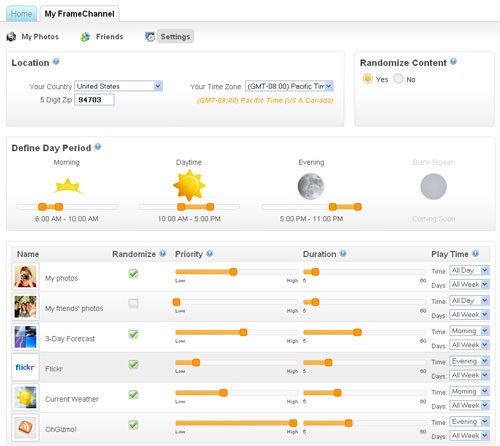Select Yes for Randomize Content
The width and height of the screenshot is (500, 446).
367,79
